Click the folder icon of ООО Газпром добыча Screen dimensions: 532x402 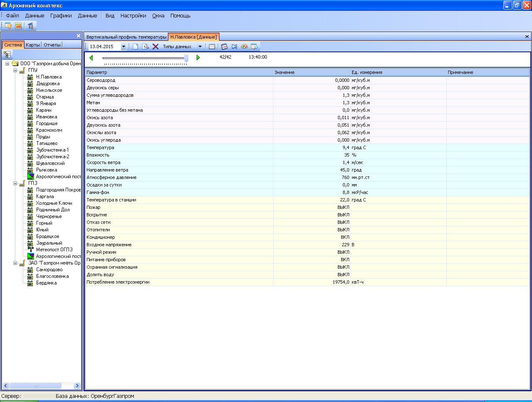coord(15,64)
